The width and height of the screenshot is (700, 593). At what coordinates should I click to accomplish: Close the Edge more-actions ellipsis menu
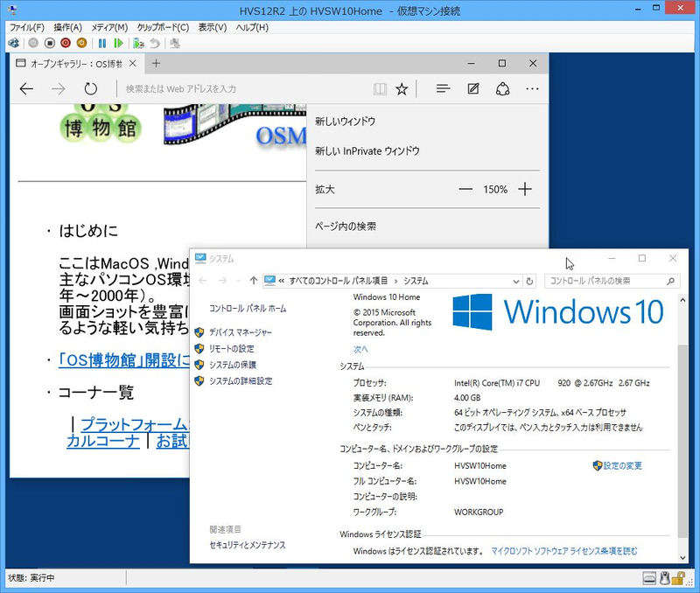pos(532,89)
